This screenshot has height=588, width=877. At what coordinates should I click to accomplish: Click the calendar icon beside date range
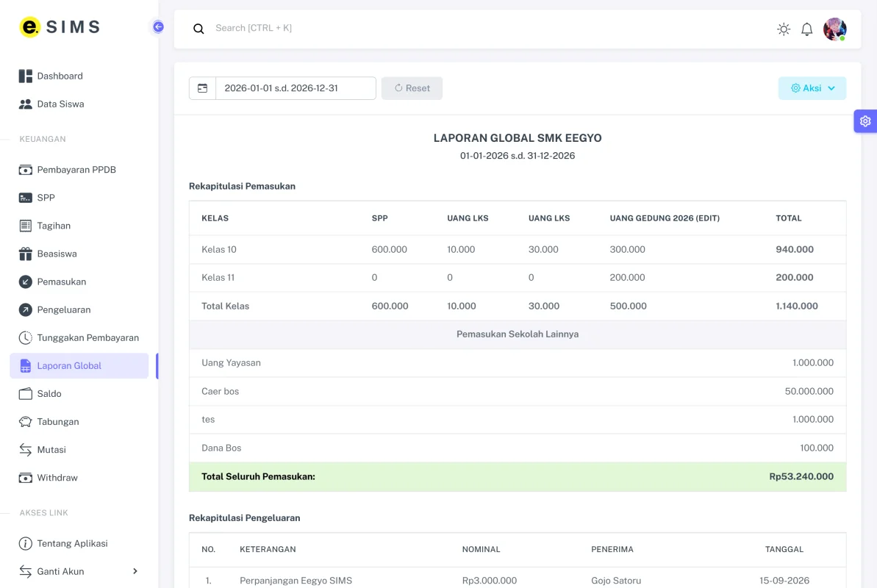point(202,88)
